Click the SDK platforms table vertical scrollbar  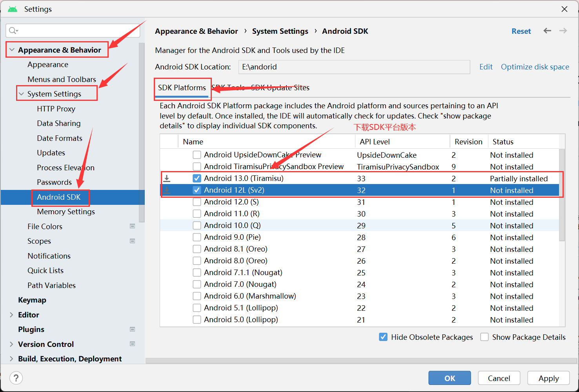point(562,195)
